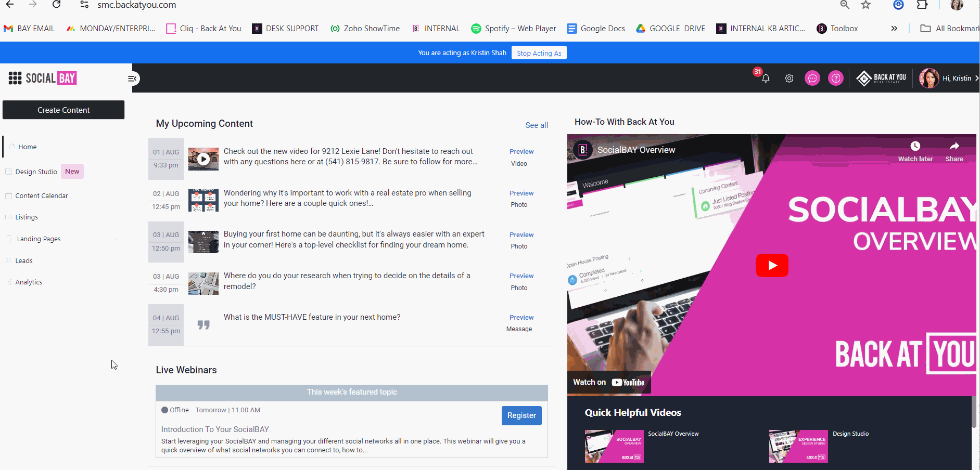The image size is (980, 470).
Task: Open Content Calendar in the sidebar
Action: (42, 196)
